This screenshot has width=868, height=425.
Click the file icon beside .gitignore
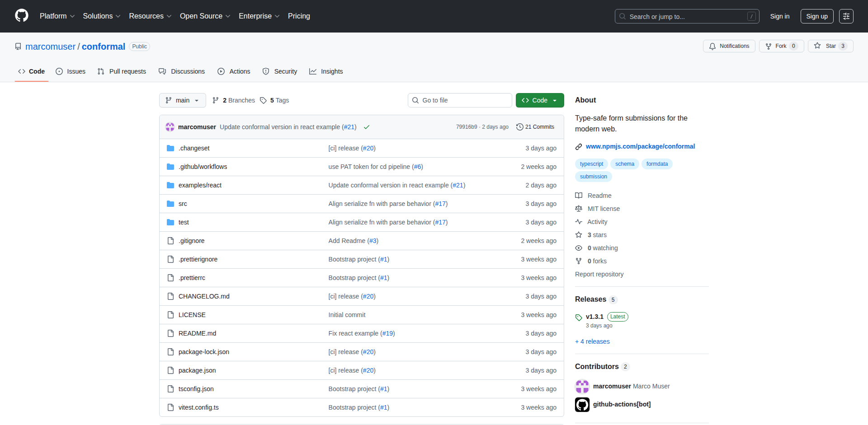(170, 241)
